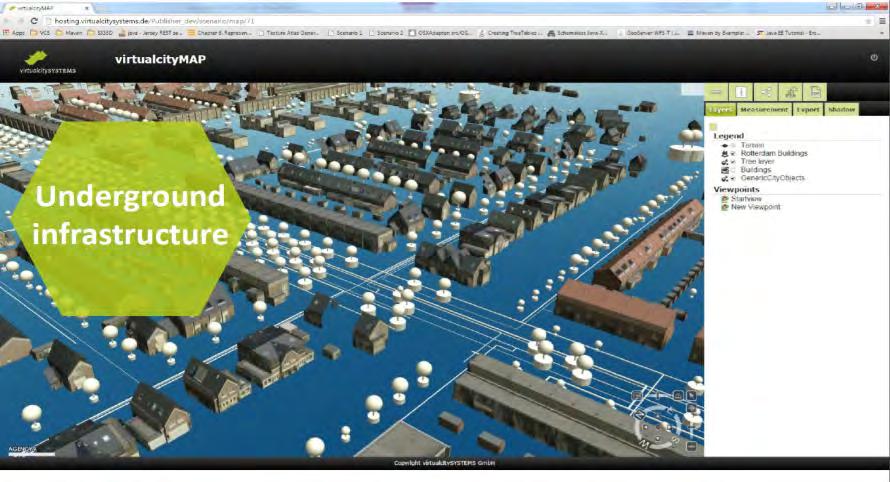Open the Scenario 2 bookmark
This screenshot has width=890, height=482.
pyautogui.click(x=385, y=33)
